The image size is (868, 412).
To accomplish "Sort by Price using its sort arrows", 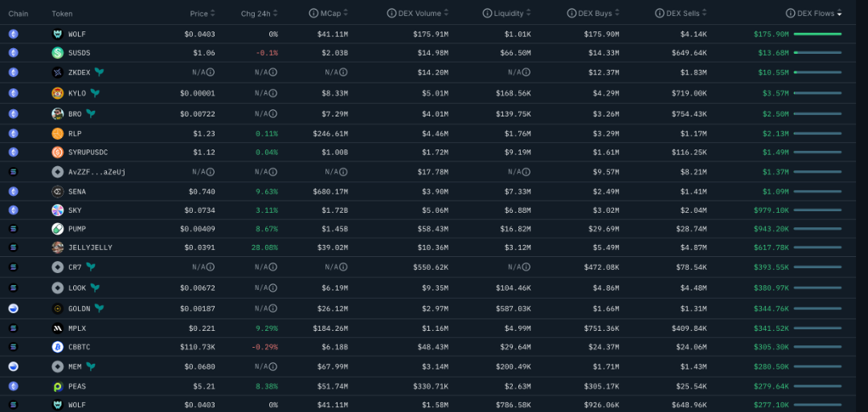I will tap(214, 14).
